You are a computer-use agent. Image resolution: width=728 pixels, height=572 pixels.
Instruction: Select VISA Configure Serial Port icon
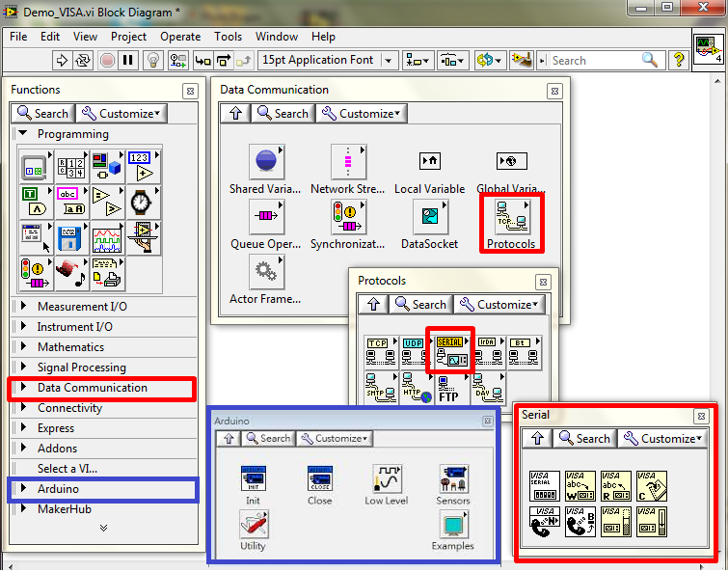point(544,486)
